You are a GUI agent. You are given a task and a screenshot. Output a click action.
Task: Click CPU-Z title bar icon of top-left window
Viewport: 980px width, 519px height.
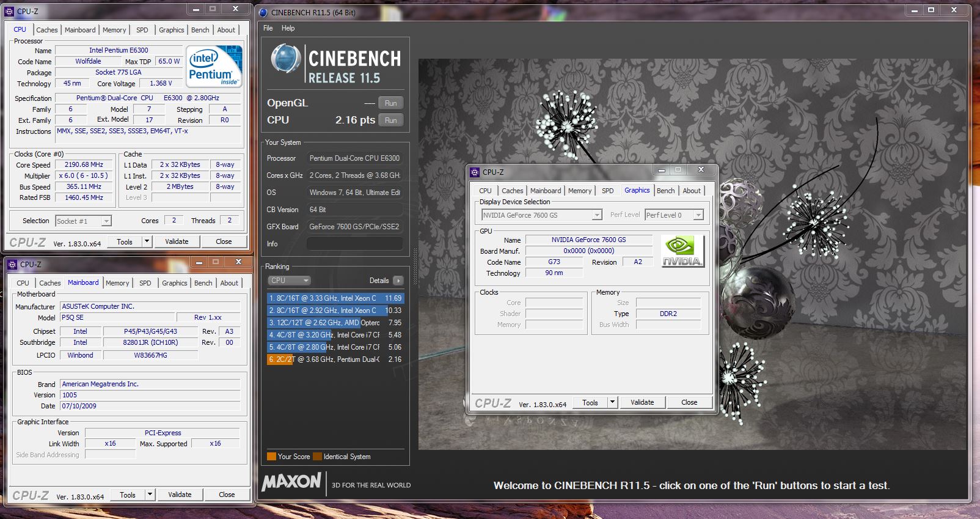(x=10, y=11)
